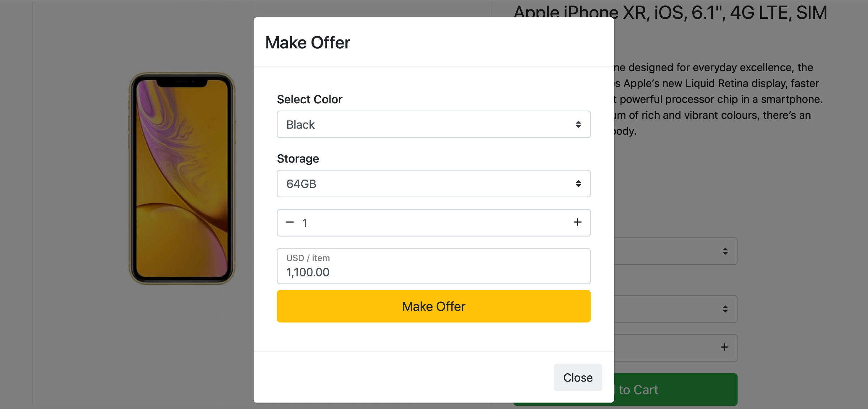Expand the upper dropdown behind the dialog
The height and width of the screenshot is (409, 868).
pyautogui.click(x=676, y=251)
